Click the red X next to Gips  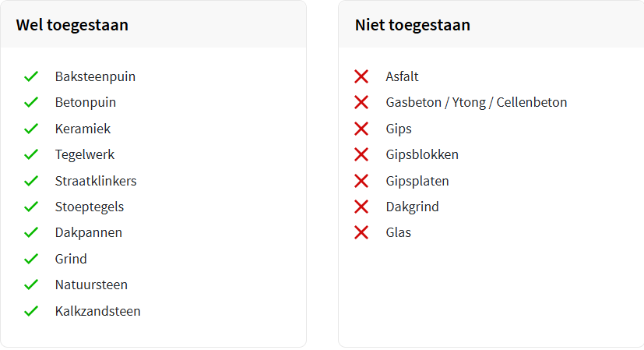361,129
